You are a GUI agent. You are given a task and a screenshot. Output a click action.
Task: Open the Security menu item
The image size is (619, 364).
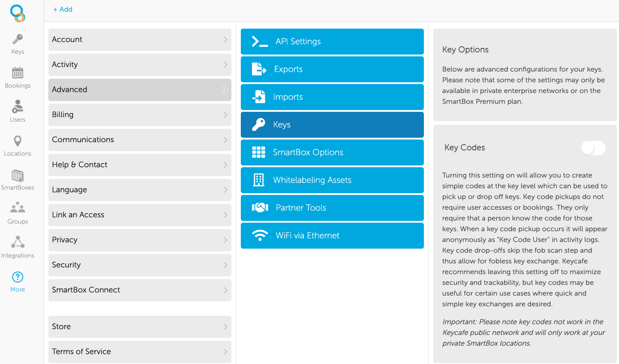point(140,265)
